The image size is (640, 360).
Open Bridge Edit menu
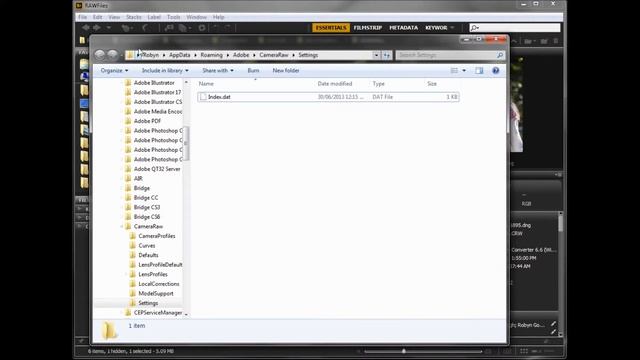[x=98, y=17]
